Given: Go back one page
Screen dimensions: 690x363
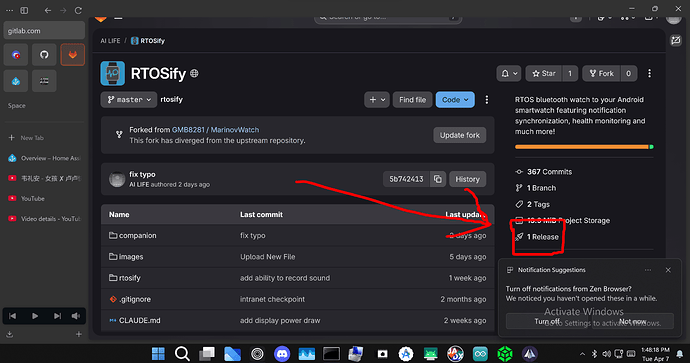Looking at the screenshot, I should pos(48,10).
